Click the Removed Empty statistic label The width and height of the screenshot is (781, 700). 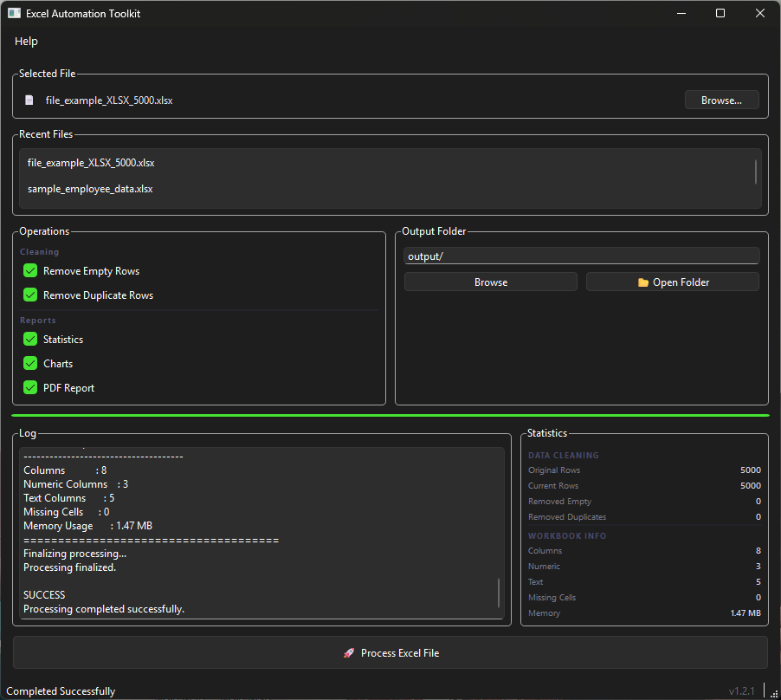[559, 502]
